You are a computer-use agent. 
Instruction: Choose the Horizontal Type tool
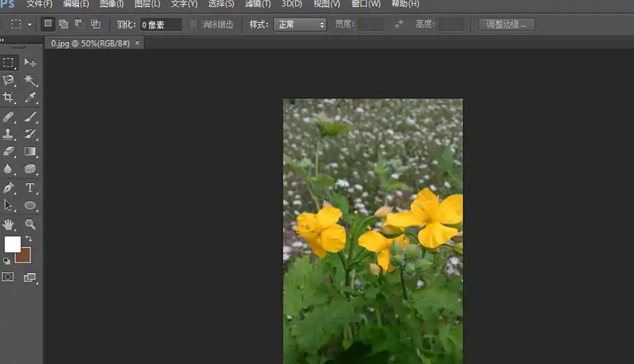30,188
